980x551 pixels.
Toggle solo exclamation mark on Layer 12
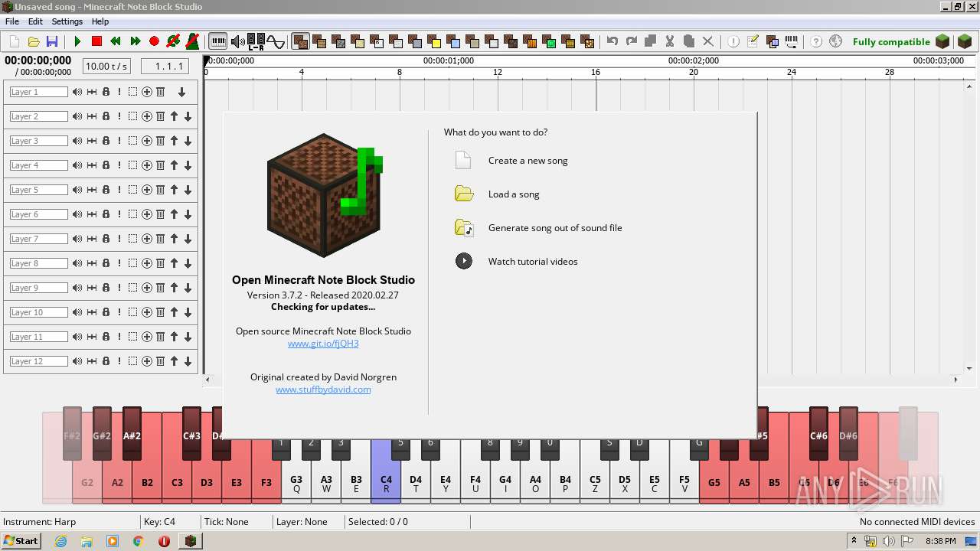(119, 361)
